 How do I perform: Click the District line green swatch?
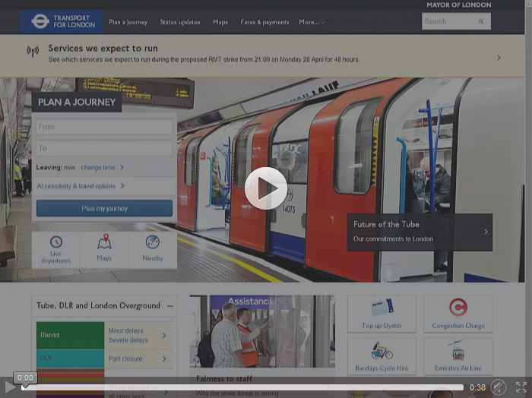[70, 335]
